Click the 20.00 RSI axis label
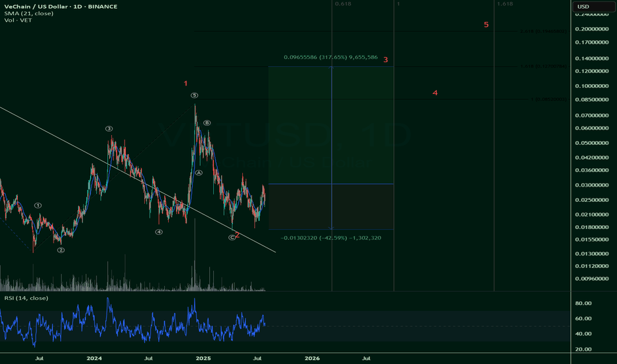Viewport: 617px width, 364px height. pyautogui.click(x=583, y=349)
